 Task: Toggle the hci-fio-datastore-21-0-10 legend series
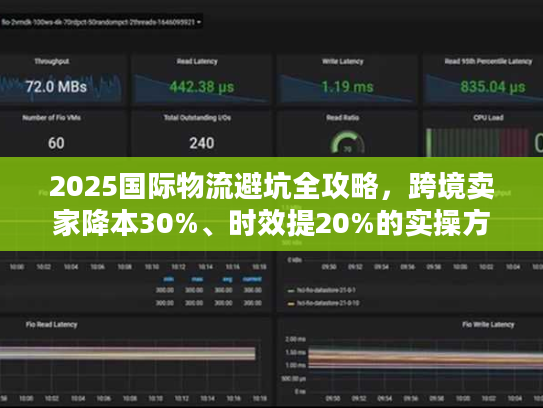[x=328, y=303]
